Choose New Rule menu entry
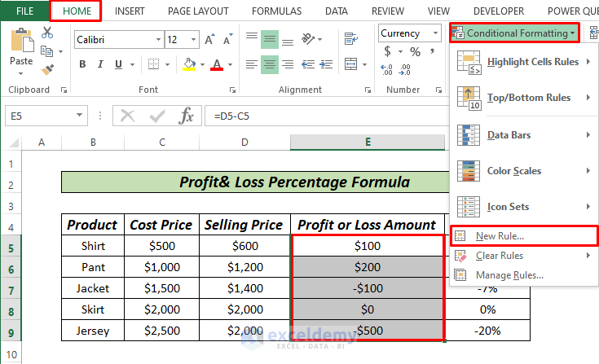Image resolution: width=599 pixels, height=364 pixels. click(524, 236)
